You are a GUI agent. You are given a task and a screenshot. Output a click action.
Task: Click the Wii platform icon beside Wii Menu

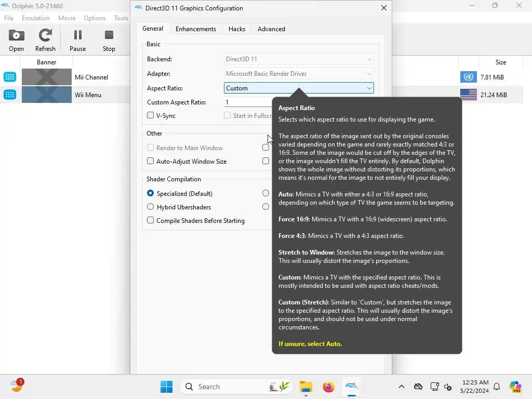[x=10, y=95]
